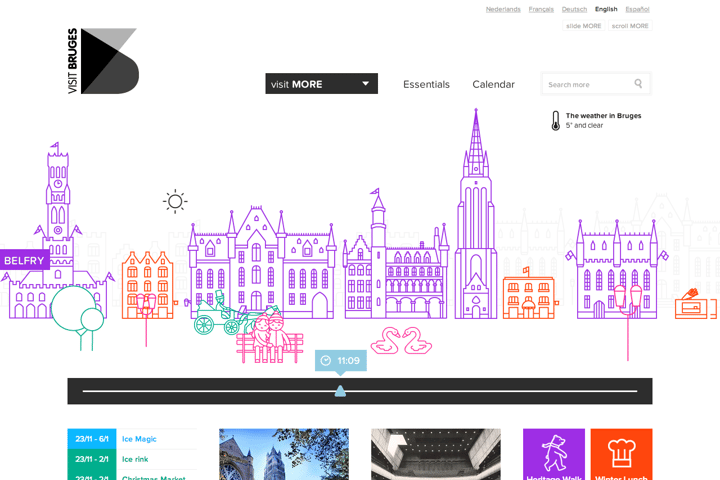Viewport: 720px width, 480px height.
Task: Click the thermometer weather icon
Action: pos(556,121)
